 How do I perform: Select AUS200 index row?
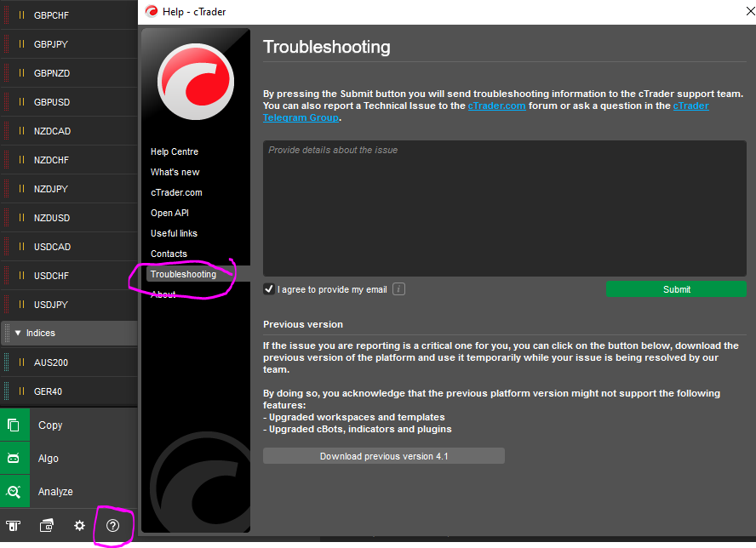click(x=69, y=362)
